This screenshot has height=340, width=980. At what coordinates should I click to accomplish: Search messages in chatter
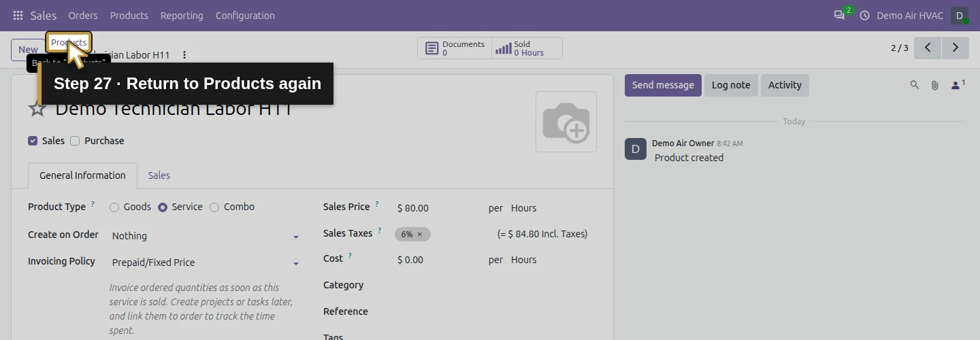915,85
